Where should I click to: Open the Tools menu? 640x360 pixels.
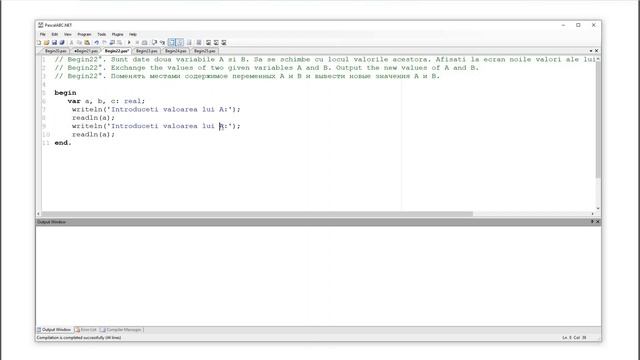tap(102, 34)
